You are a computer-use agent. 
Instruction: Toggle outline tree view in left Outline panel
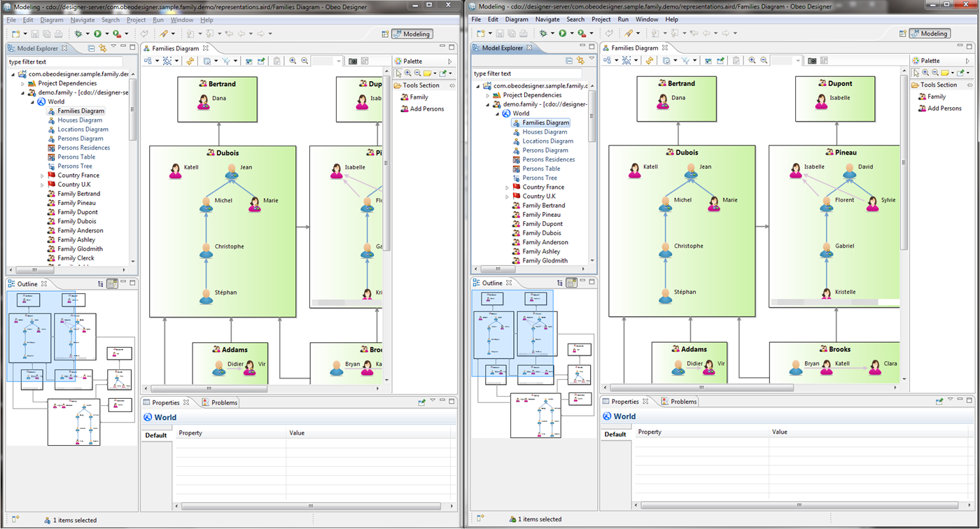101,284
